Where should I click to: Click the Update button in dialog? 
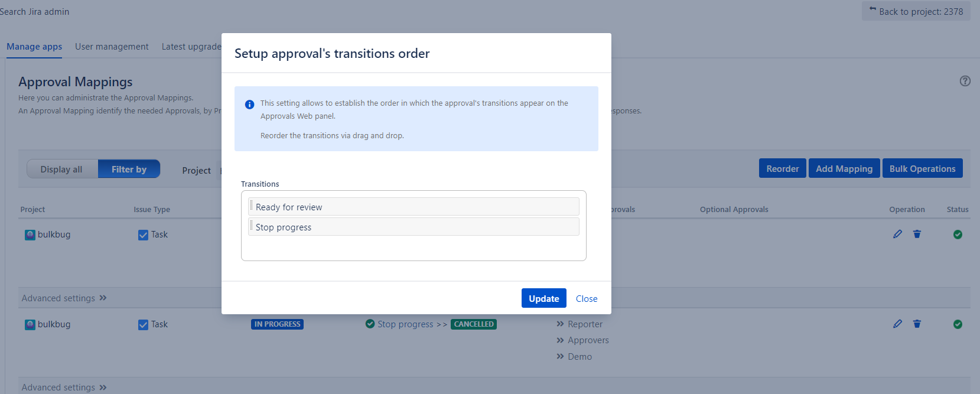point(544,298)
